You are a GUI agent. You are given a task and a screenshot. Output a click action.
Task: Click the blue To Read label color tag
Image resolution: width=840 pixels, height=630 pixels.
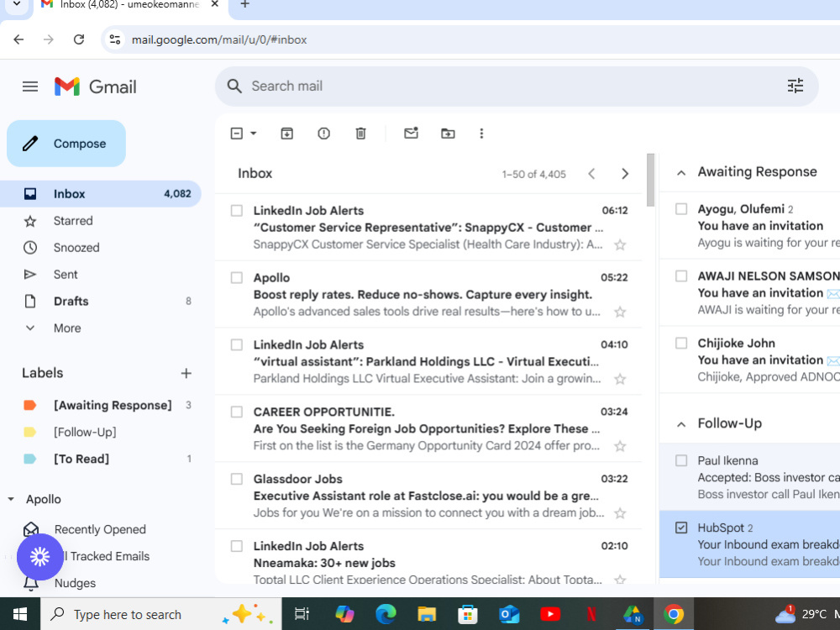point(30,459)
